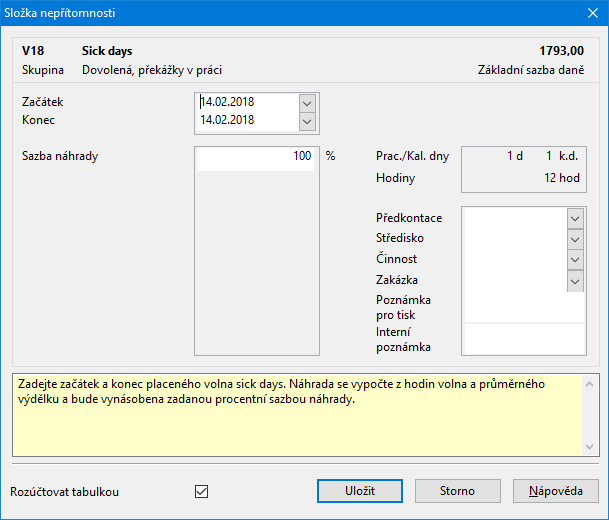The image size is (609, 520).
Task: Click the 'Hodiny' label
Action: pos(395,178)
